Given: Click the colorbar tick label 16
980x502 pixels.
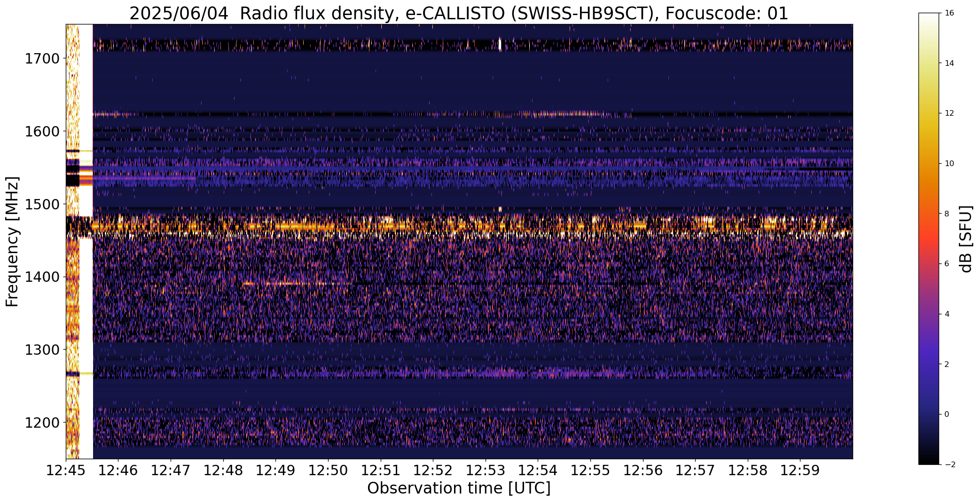Looking at the screenshot, I should point(949,13).
